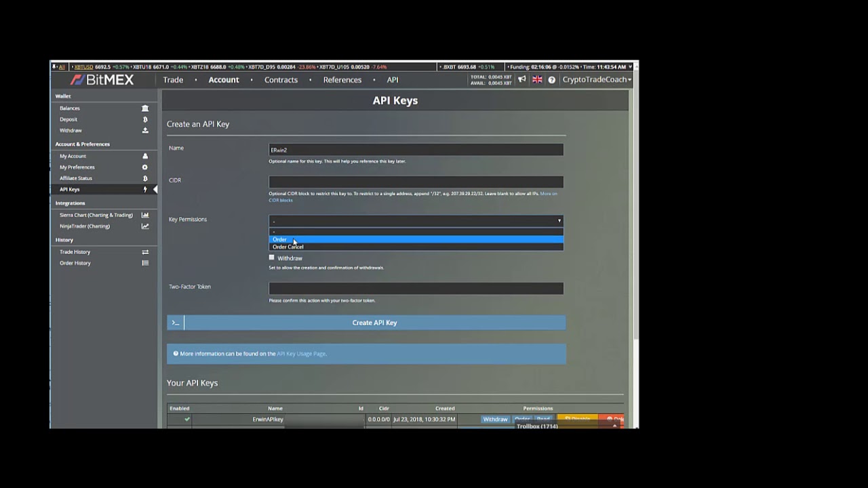Click the My Preferences gear icon
This screenshot has height=488, width=868.
tap(145, 167)
